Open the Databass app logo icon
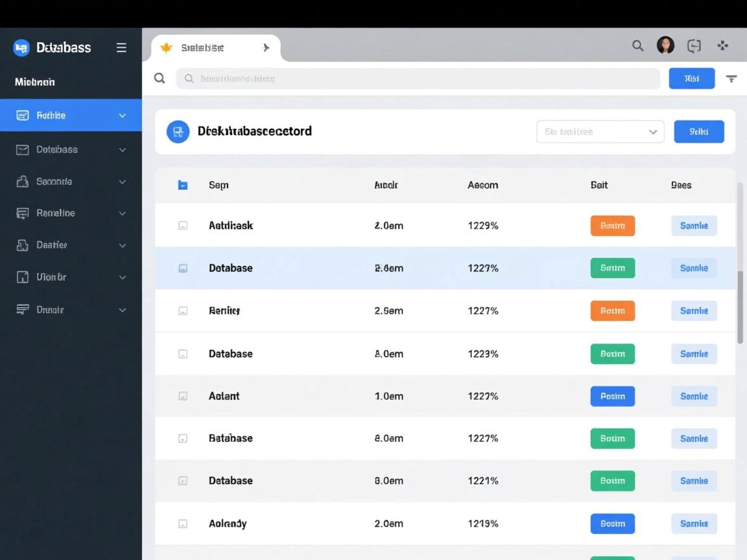The image size is (747, 560). pos(21,47)
